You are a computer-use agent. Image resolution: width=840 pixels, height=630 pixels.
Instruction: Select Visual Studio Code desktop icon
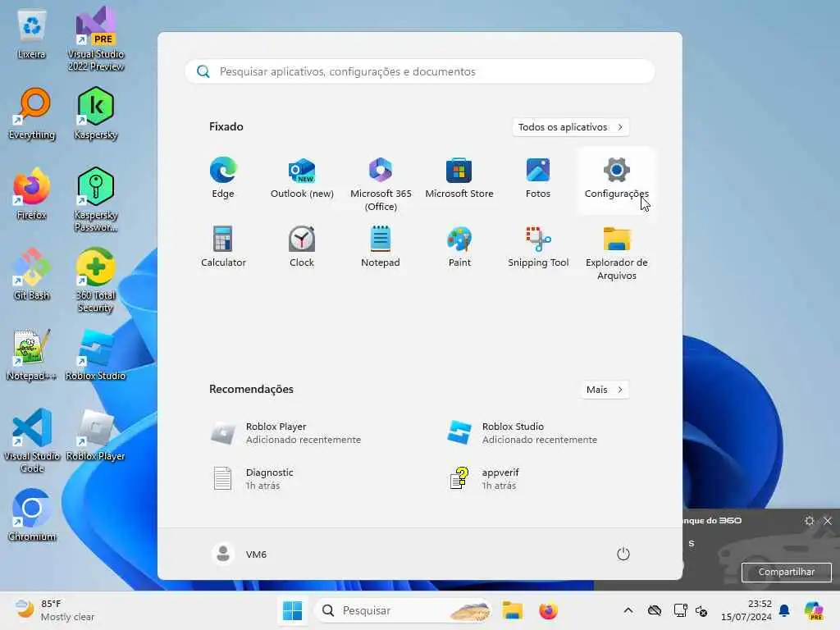(x=32, y=441)
